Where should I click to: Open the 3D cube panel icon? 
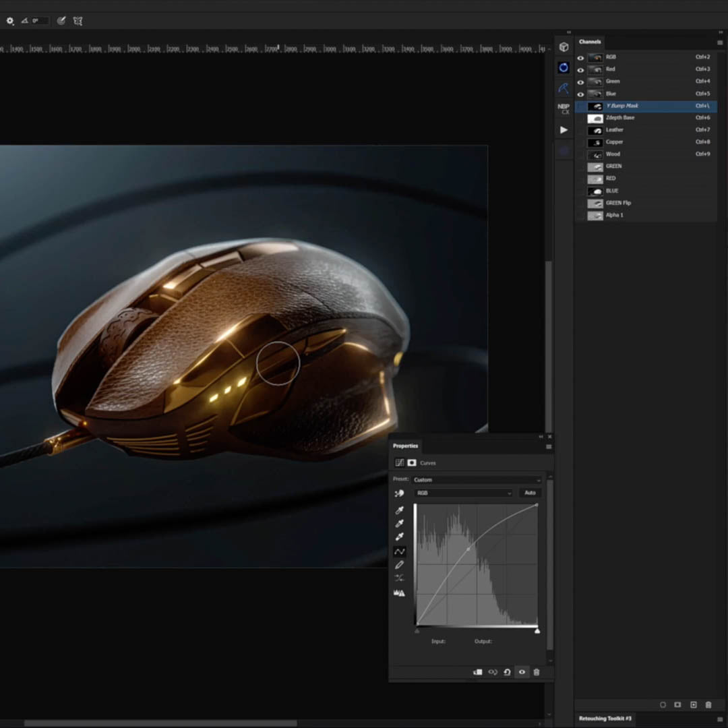564,47
